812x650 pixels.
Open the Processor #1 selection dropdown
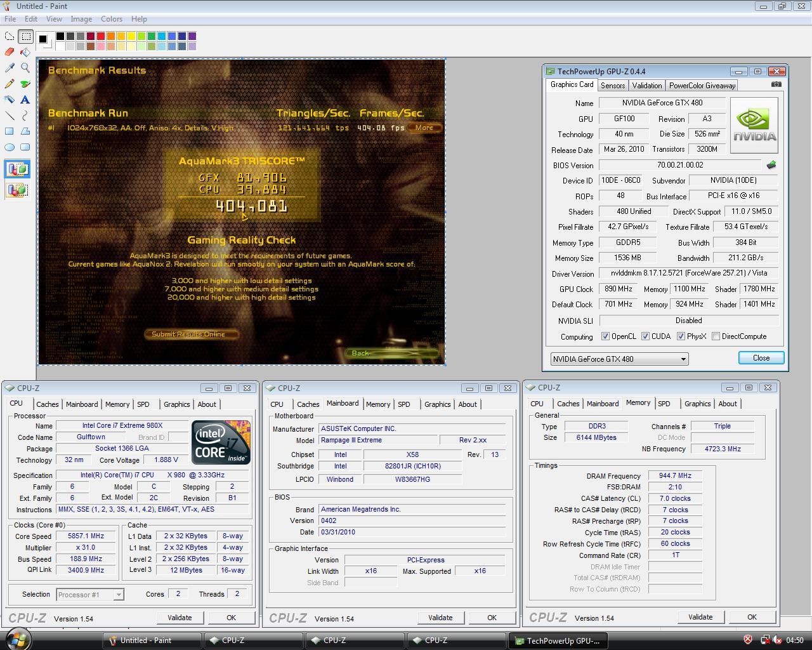click(x=89, y=595)
